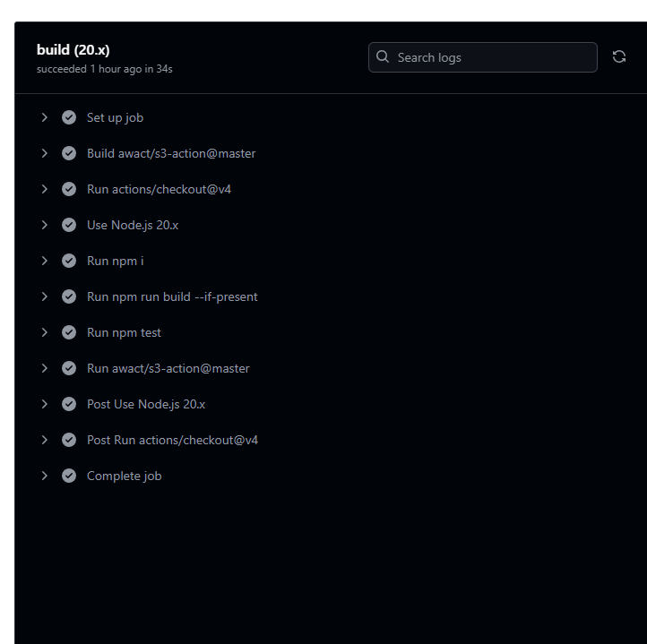Expand Run awact/s3-action@master step chevron
The image size is (647, 644).
(44, 368)
